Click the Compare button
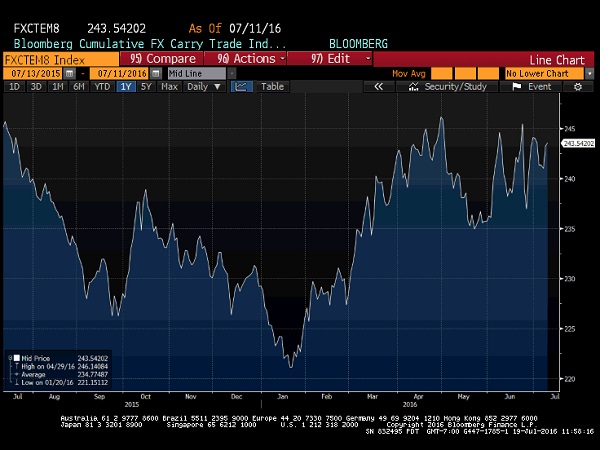 166,59
